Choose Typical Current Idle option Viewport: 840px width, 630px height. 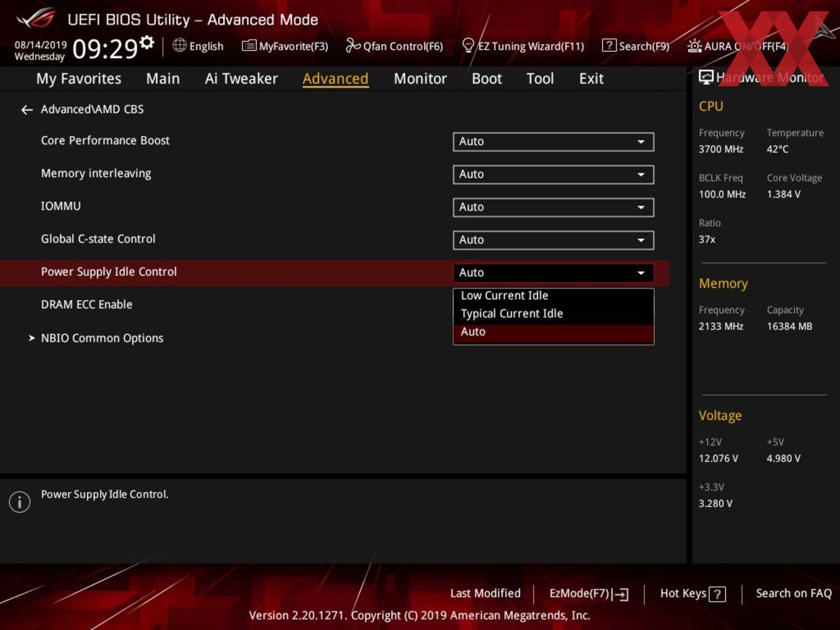coord(553,314)
